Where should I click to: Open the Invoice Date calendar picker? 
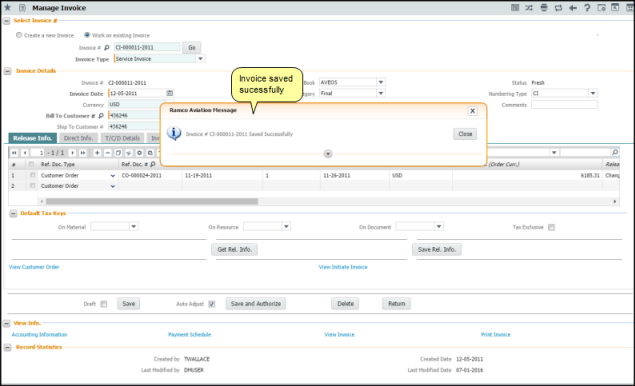[170, 93]
